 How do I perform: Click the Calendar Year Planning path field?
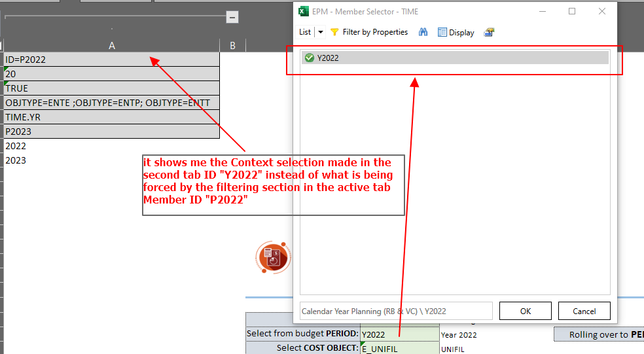pos(396,311)
